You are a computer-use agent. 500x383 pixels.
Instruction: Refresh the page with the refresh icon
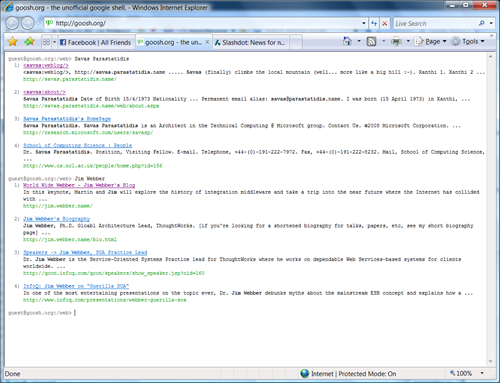(374, 23)
